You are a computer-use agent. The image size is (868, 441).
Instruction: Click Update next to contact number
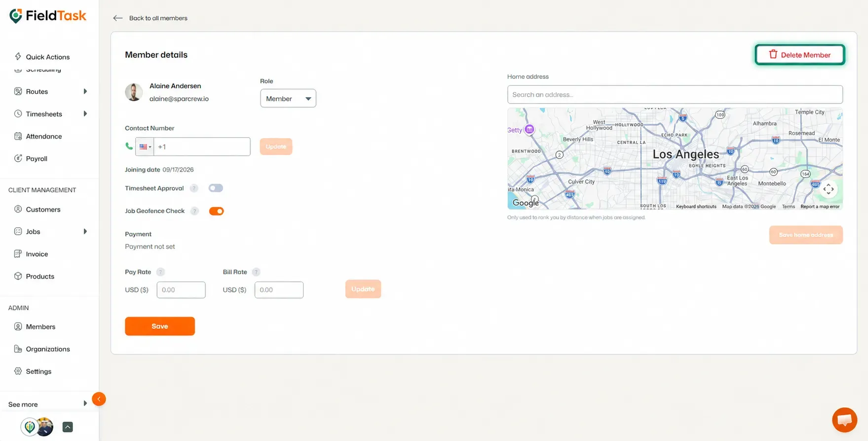[276, 147]
